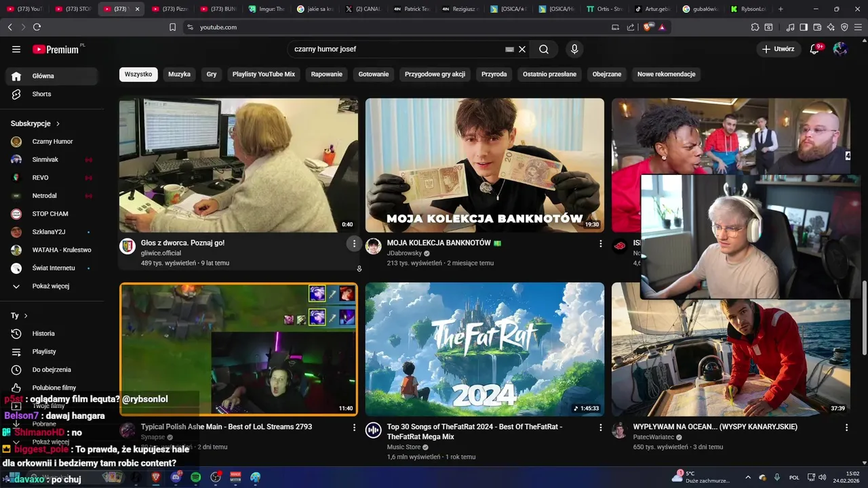Open JDabrowsky channel link
This screenshot has width=868, height=488.
[x=404, y=253]
